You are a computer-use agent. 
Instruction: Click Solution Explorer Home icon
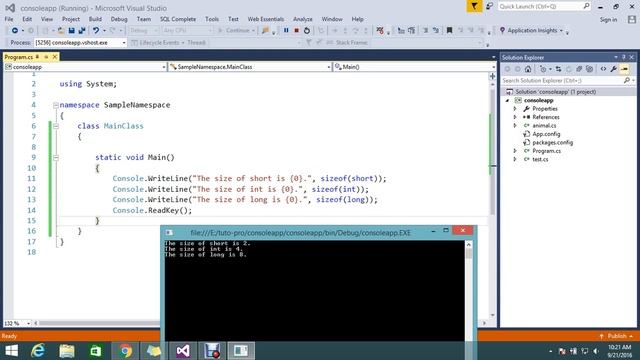pyautogui.click(x=528, y=69)
